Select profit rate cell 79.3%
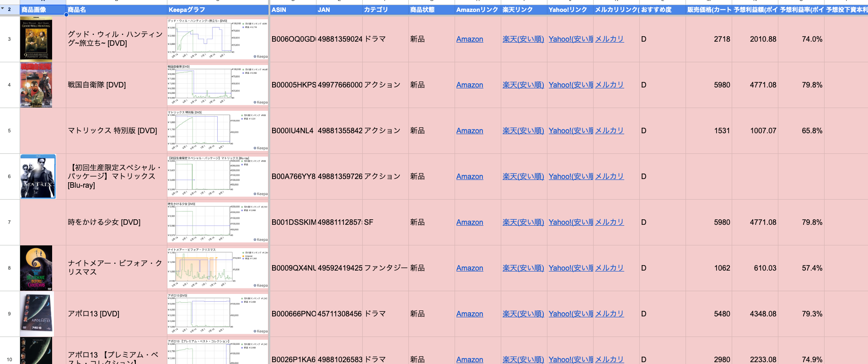Screen dimensions: 868x364 pos(801,314)
